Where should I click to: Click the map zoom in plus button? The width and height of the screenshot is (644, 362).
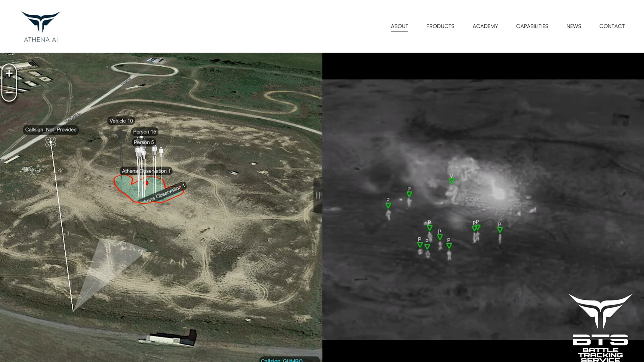click(x=9, y=73)
